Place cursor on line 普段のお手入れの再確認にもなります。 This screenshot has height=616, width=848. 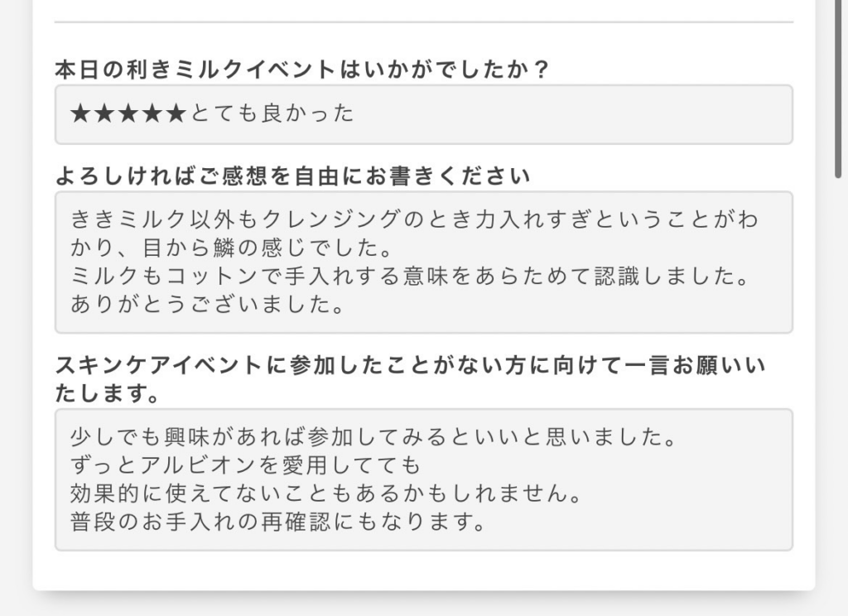[x=278, y=522]
